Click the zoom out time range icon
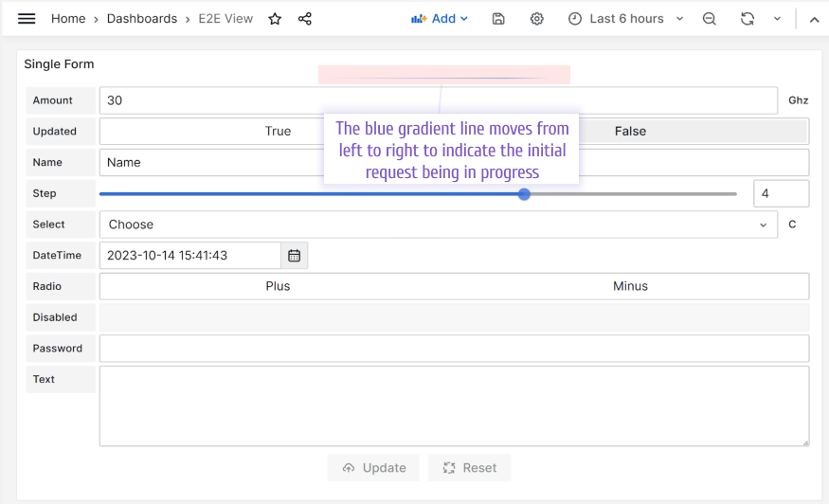 (709, 19)
